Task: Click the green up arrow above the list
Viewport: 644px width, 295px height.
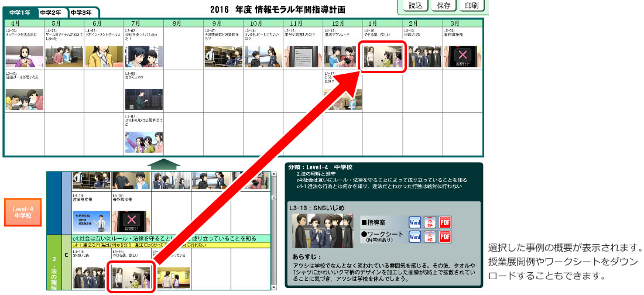Action: coord(163,164)
